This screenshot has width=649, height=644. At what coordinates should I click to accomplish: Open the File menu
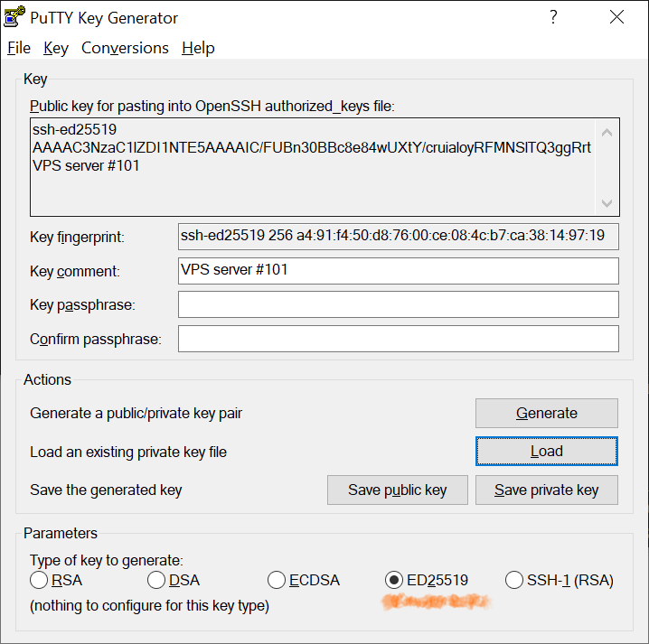pos(18,48)
